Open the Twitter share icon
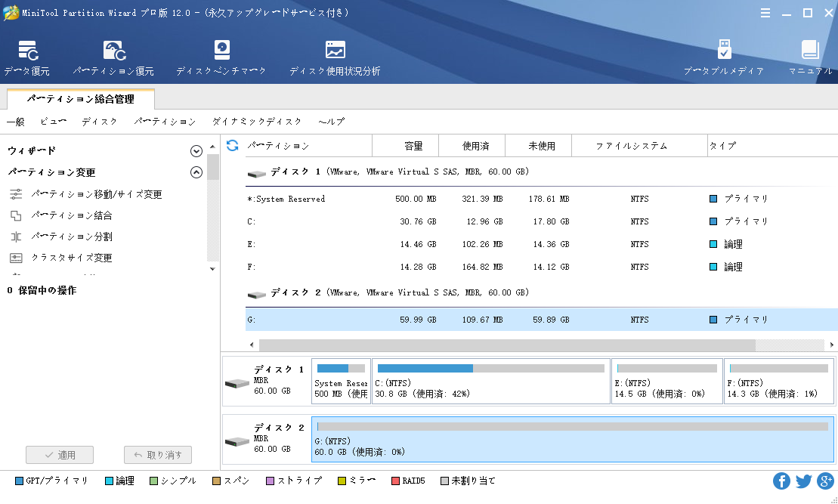The width and height of the screenshot is (838, 504). click(x=803, y=481)
